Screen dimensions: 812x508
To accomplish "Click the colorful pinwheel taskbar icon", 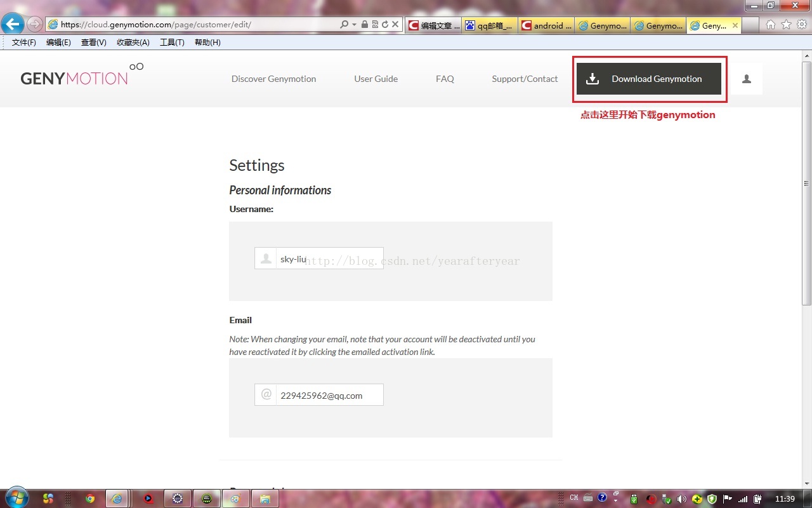I will (48, 498).
